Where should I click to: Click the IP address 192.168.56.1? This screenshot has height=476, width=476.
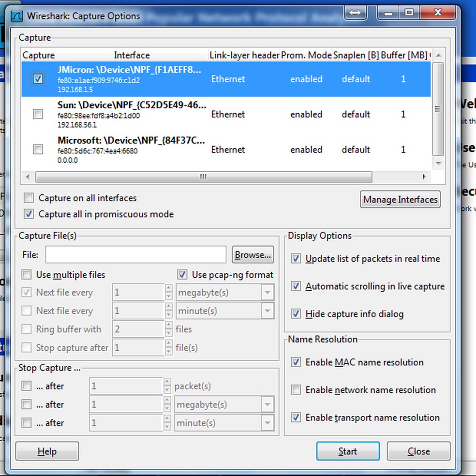[77, 125]
